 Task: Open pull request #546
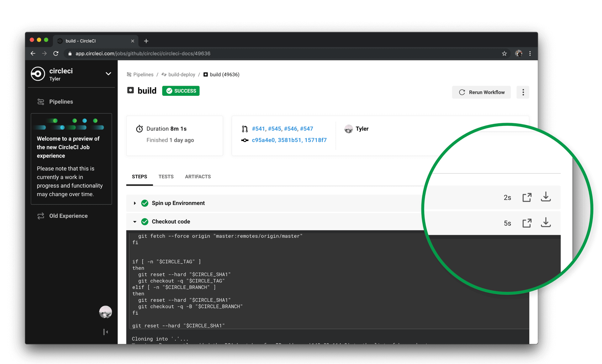click(x=290, y=129)
